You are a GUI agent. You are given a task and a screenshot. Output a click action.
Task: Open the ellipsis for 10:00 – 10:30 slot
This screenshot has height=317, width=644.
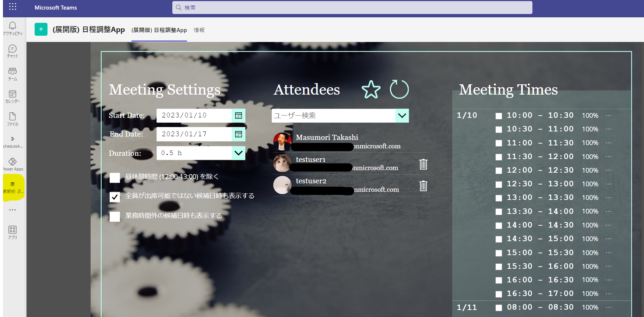[609, 115]
